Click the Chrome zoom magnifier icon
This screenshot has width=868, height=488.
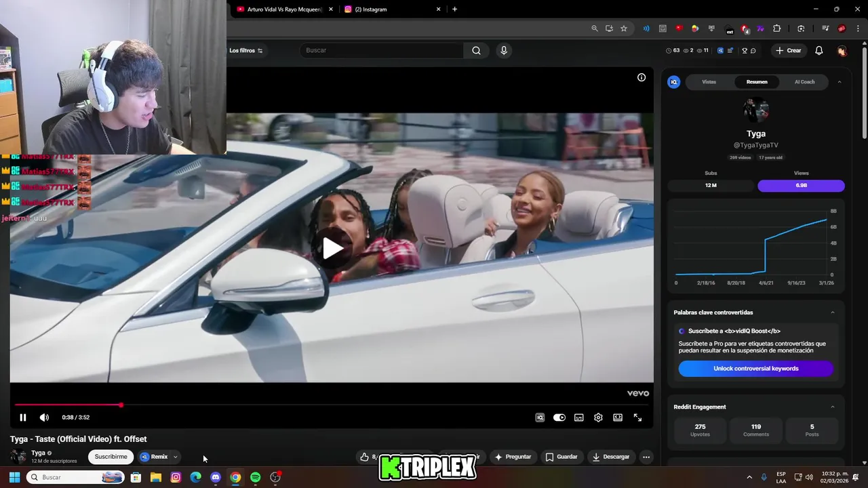click(595, 28)
